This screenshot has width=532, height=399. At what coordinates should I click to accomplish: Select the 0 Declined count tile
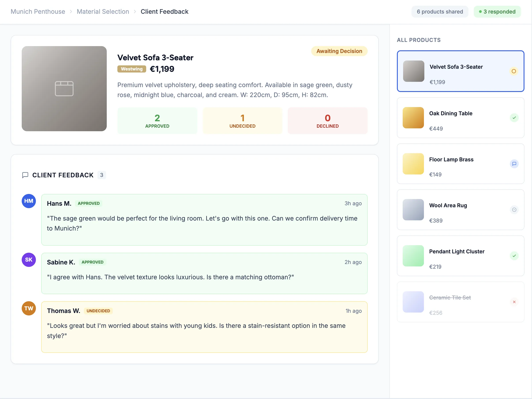[327, 121]
